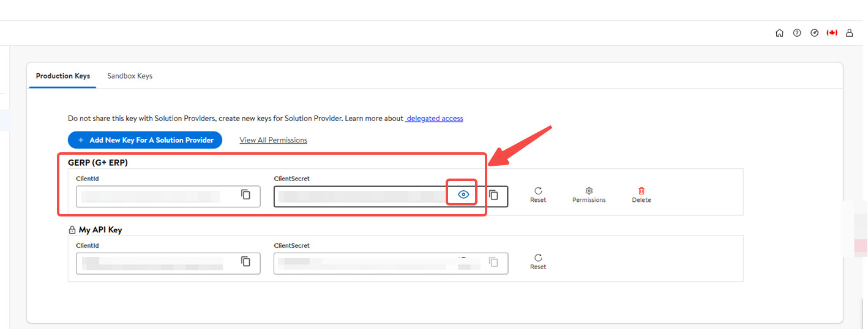Copy the My API Key ClientSecret

tap(493, 262)
